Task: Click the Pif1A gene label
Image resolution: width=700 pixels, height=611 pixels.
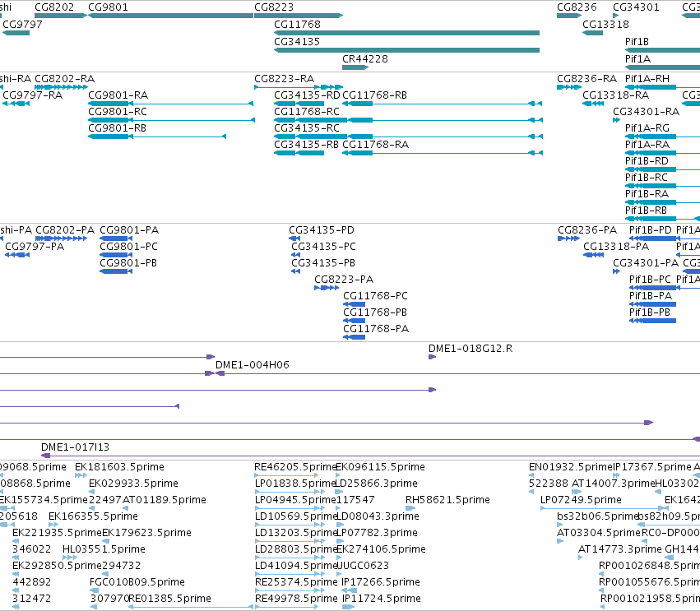Action: coord(637,59)
